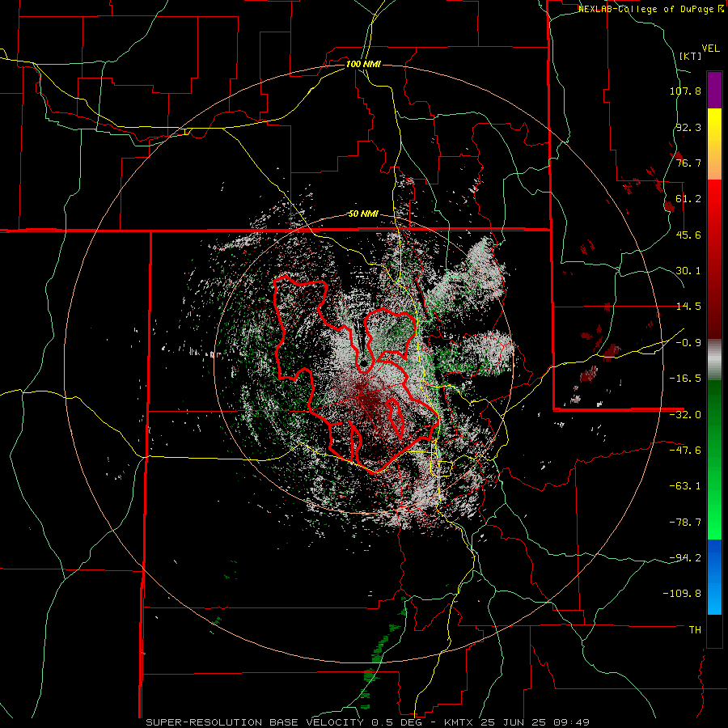Select the 30.1 legend value

coord(688,271)
